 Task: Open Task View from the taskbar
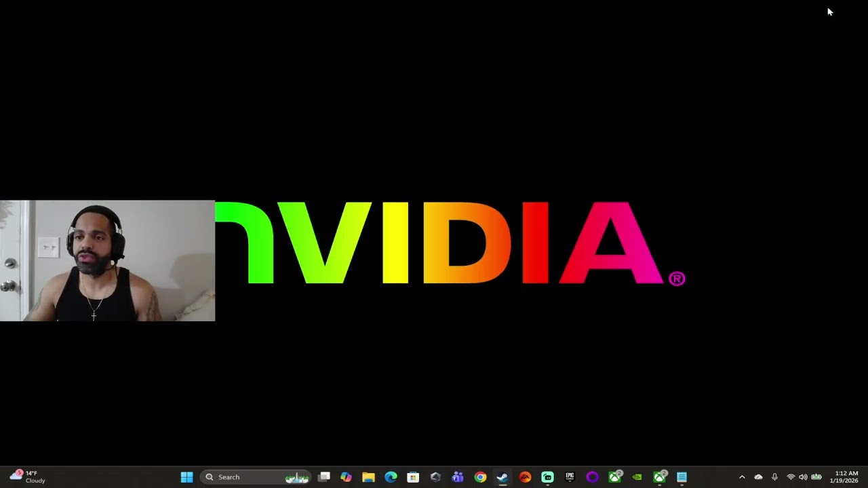tap(324, 477)
